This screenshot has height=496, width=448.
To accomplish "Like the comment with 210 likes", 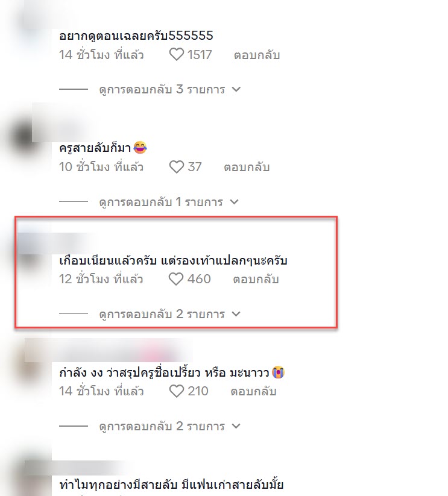I will point(177,391).
